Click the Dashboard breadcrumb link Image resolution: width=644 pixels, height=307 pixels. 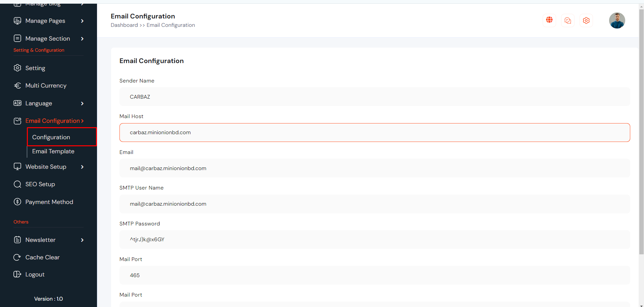point(124,25)
